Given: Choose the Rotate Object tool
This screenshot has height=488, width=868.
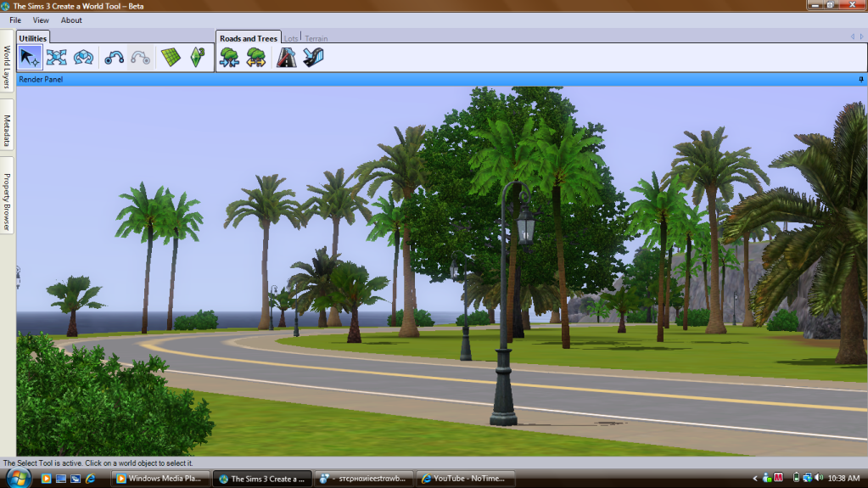Looking at the screenshot, I should 84,58.
